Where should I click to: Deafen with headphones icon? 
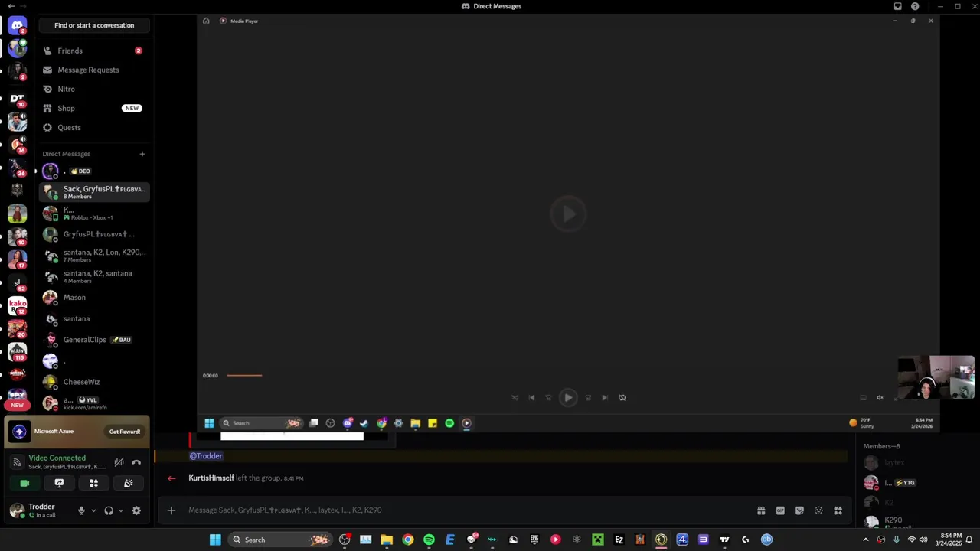[109, 510]
